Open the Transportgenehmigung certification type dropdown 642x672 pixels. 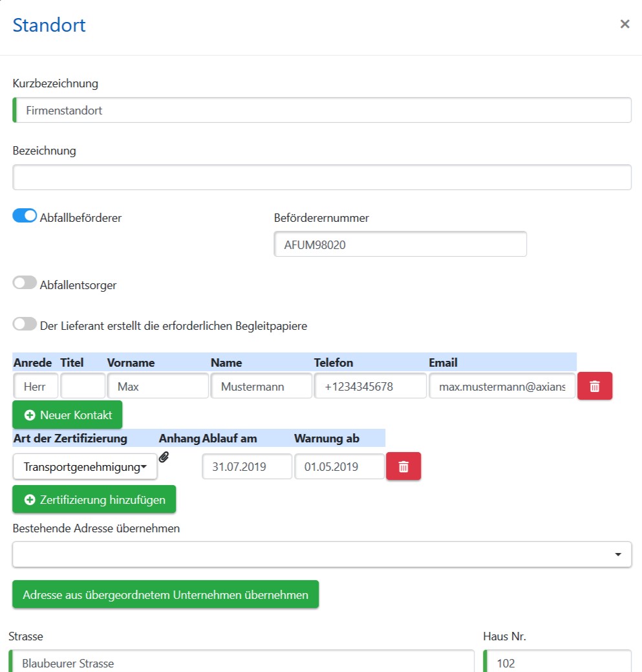tap(85, 466)
